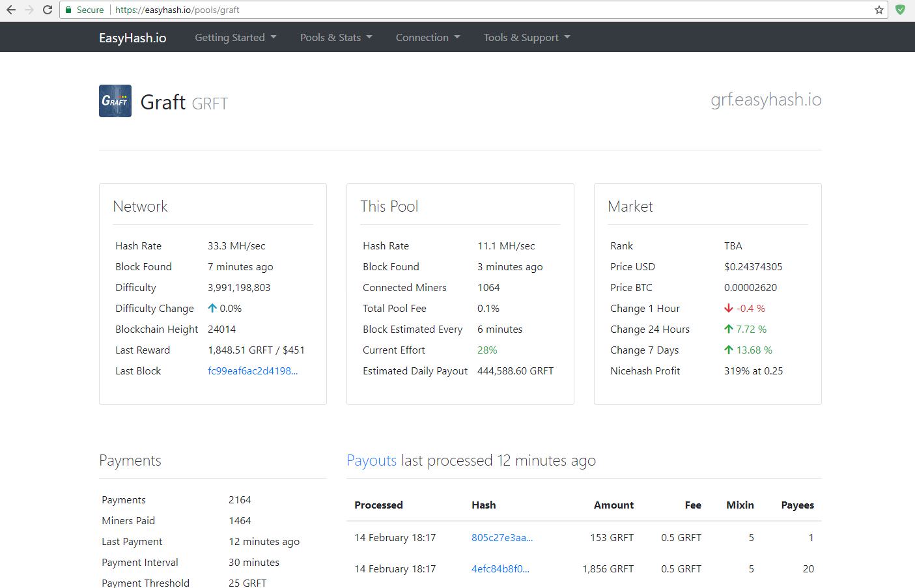Select difficulty value 3,991,198,803

[x=239, y=287]
